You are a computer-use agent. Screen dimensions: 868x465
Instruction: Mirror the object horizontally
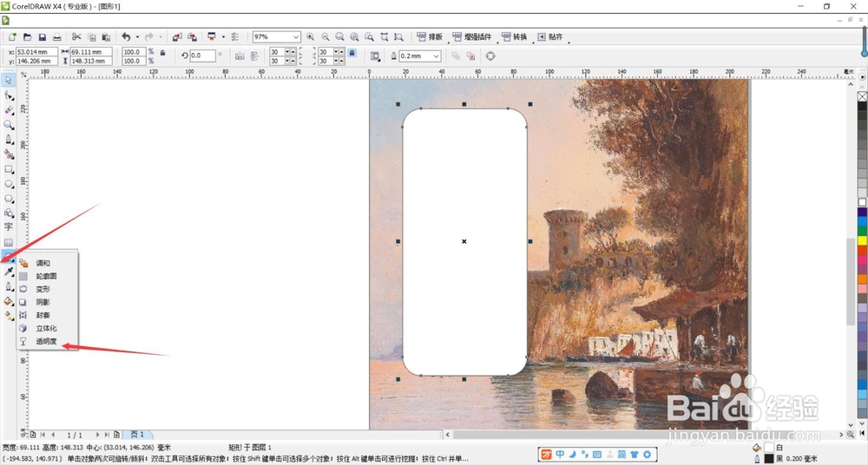click(x=240, y=56)
